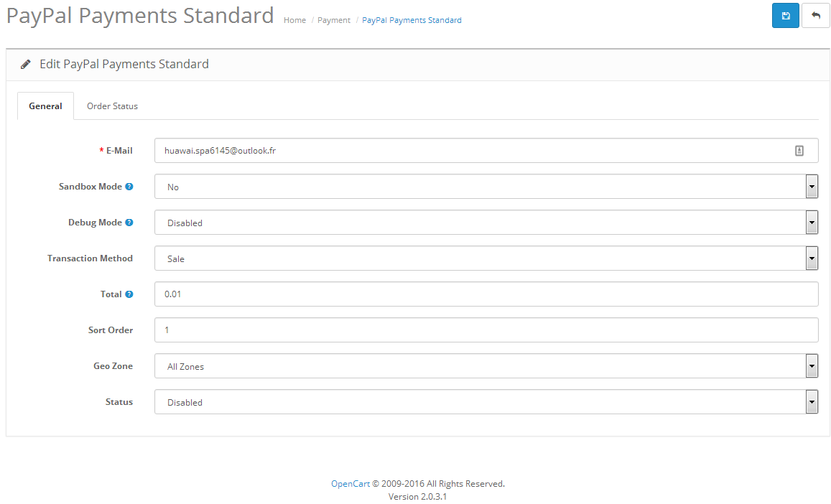Go to Payment breadcrumb link
Viewport: 831px width, 504px height.
coord(334,20)
